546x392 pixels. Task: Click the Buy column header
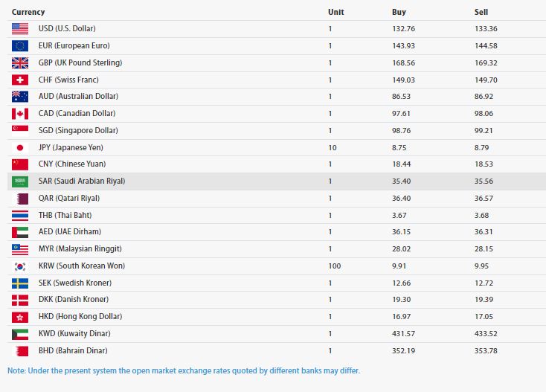point(399,12)
